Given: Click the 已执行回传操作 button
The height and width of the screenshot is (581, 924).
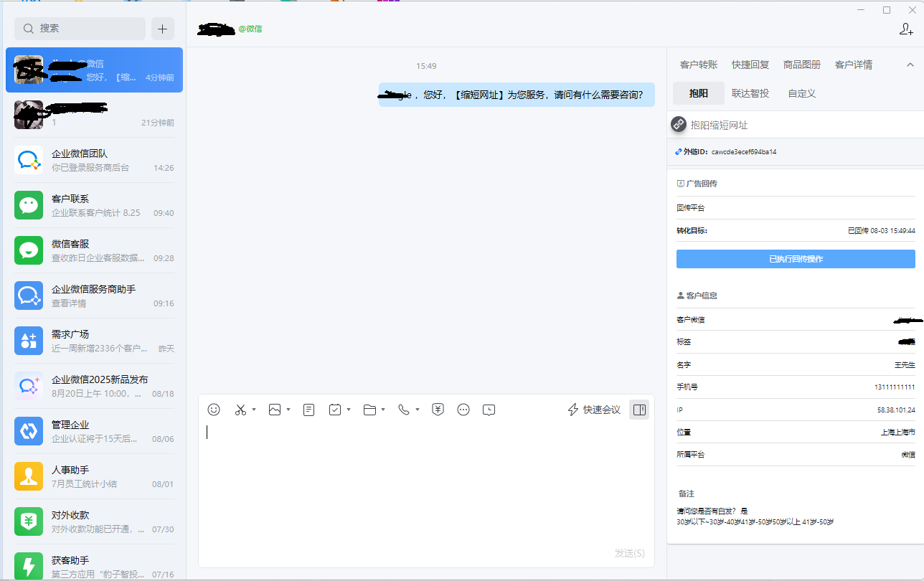Looking at the screenshot, I should pyautogui.click(x=796, y=259).
